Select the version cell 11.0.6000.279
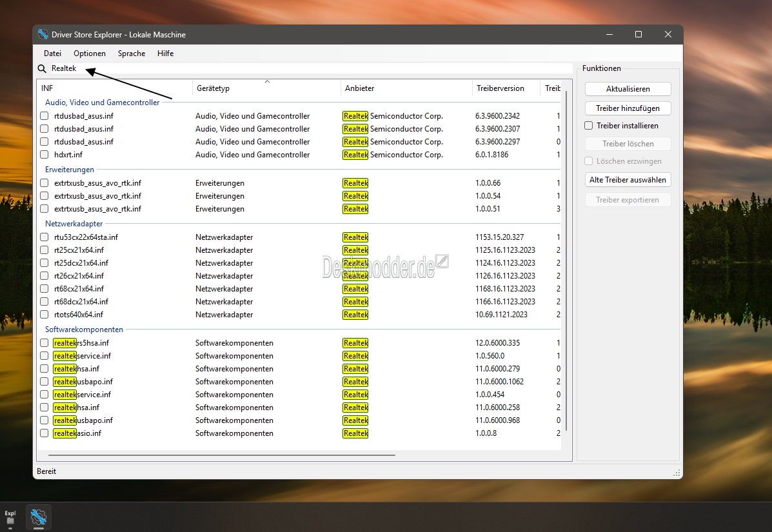Viewport: 772px width, 532px height. click(x=497, y=369)
